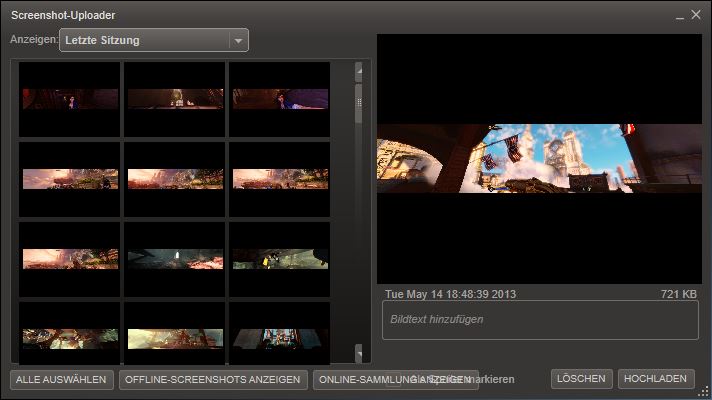Click the scroll-up arrow of thumbnail list
712x400 pixels.
coord(359,72)
